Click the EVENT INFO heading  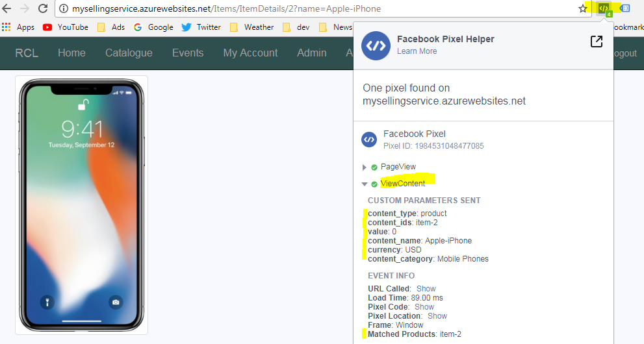391,276
